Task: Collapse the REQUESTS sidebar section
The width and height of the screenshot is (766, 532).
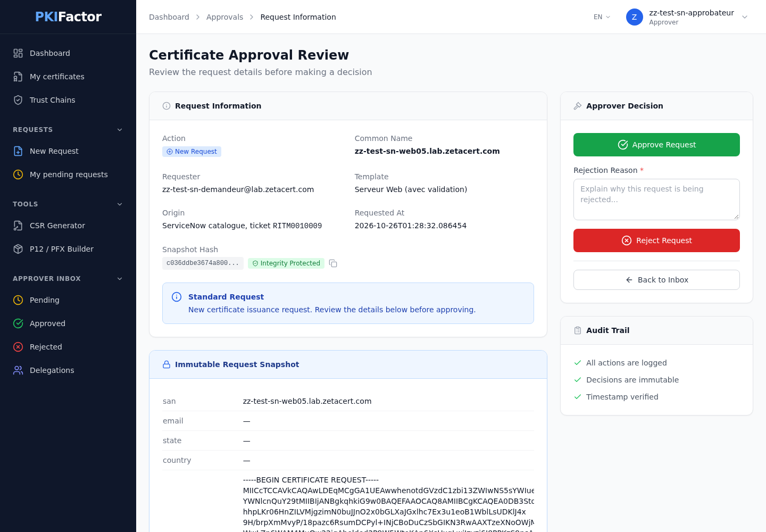Action: point(120,130)
